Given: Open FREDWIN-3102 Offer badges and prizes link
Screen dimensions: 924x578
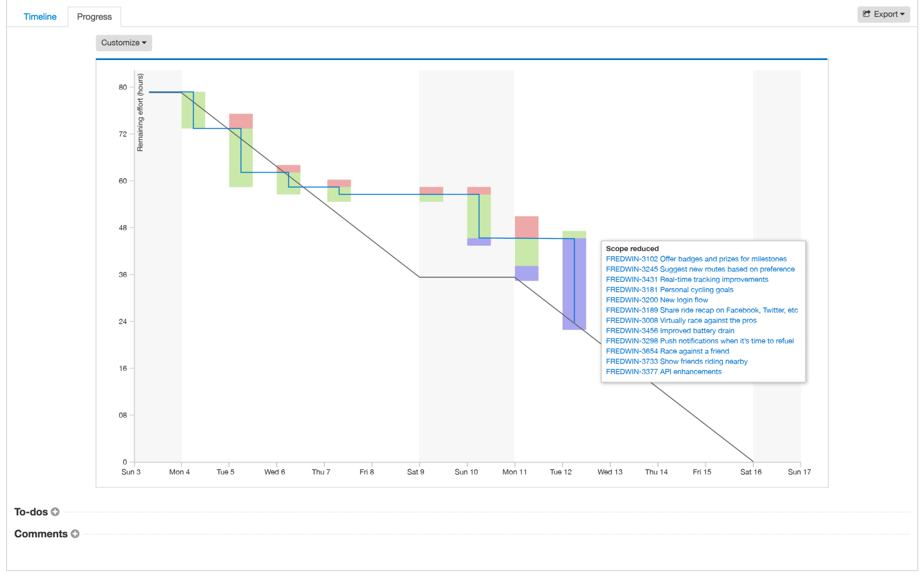Looking at the screenshot, I should click(696, 259).
